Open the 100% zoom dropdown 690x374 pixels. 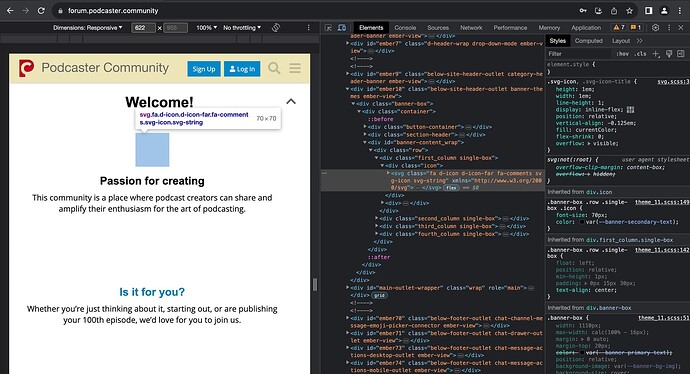click(x=206, y=27)
